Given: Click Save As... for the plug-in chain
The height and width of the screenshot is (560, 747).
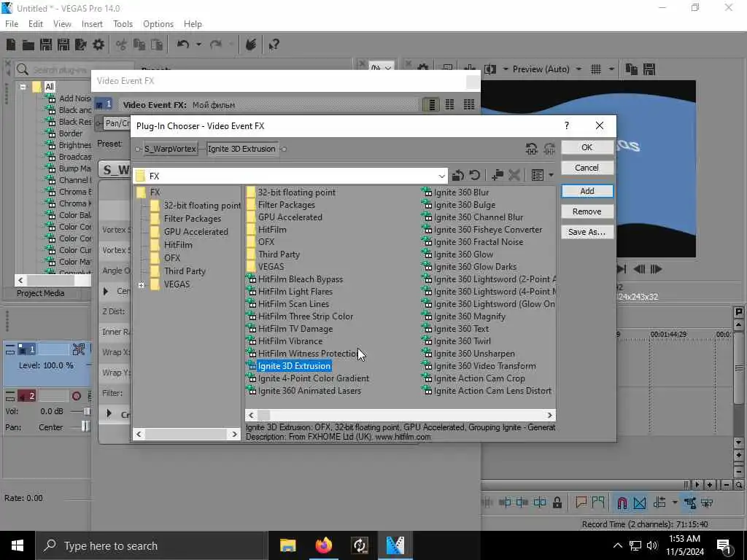Looking at the screenshot, I should (587, 232).
